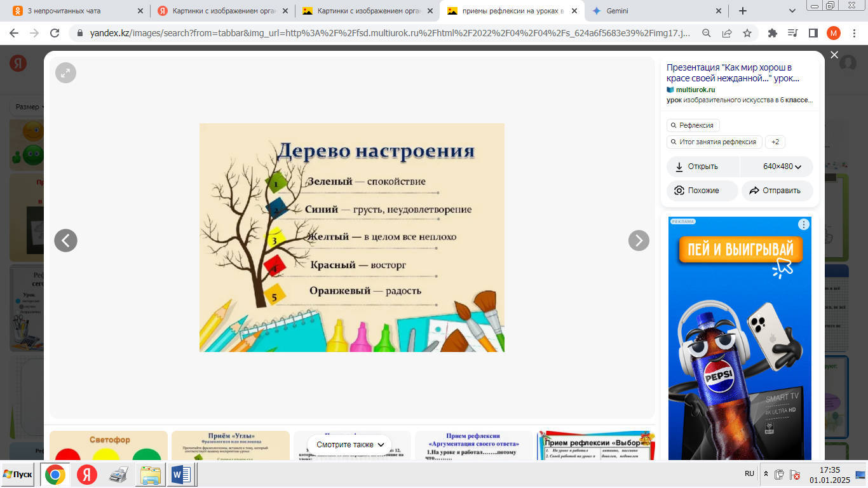Go to the next image arrow
The width and height of the screenshot is (868, 488).
[639, 240]
